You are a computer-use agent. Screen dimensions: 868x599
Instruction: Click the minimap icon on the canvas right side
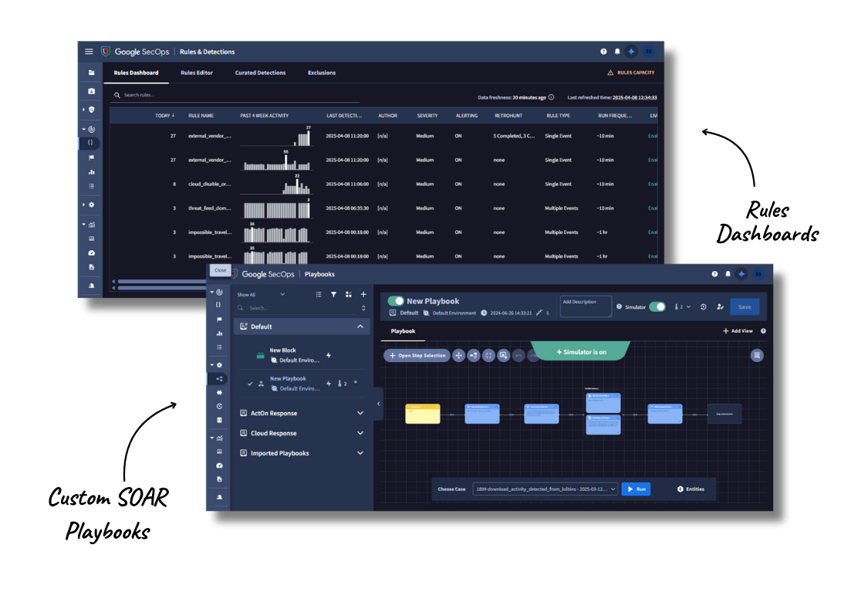757,355
